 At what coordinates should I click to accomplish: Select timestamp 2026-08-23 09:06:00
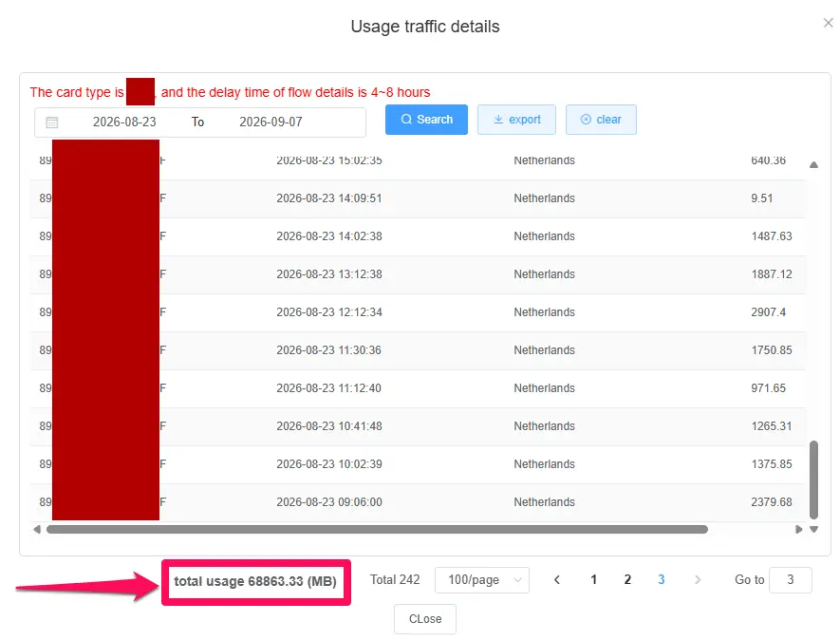329,502
